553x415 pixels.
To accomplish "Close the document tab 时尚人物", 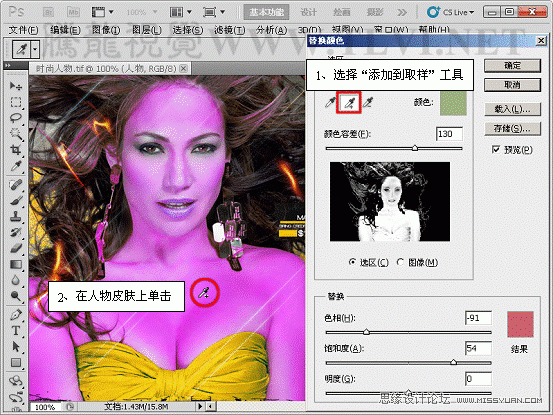I will [183, 68].
